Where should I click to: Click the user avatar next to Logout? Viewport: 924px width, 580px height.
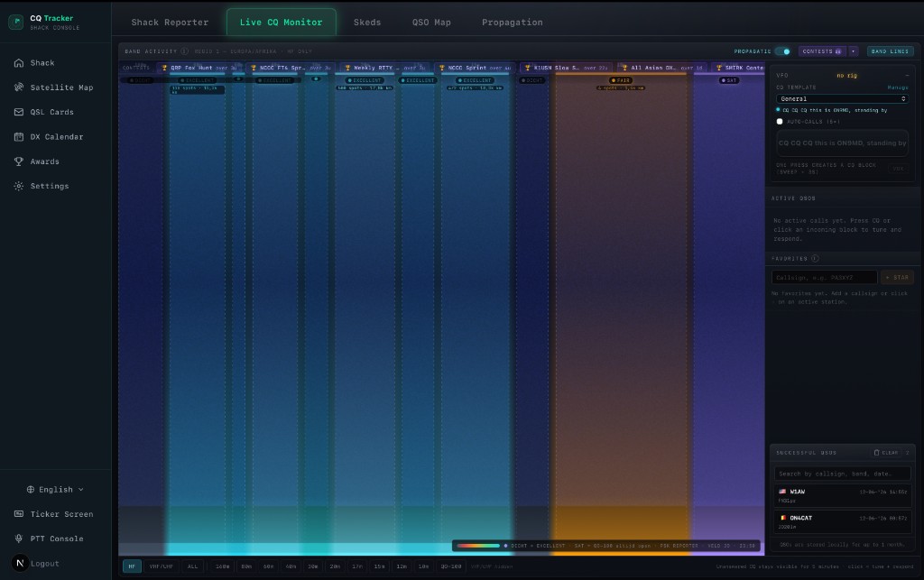click(x=20, y=563)
